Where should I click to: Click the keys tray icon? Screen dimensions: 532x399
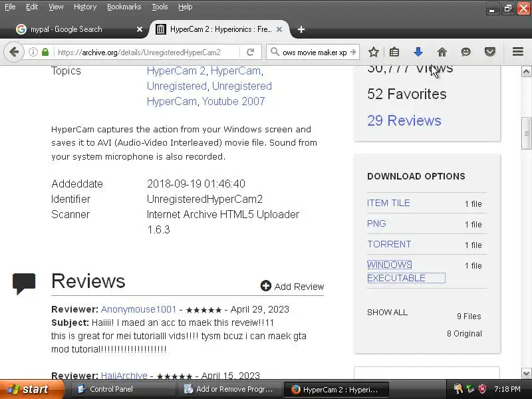[x=458, y=389]
